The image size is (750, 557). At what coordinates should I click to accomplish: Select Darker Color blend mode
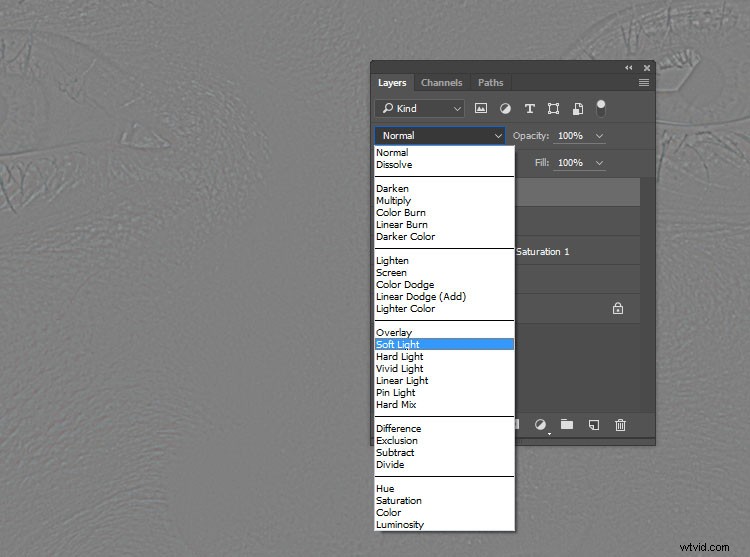pyautogui.click(x=444, y=236)
